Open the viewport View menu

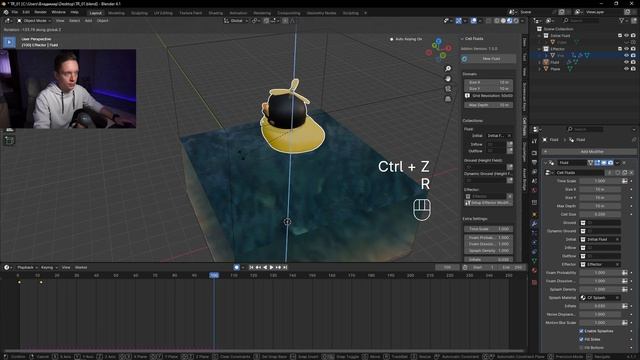pos(60,20)
